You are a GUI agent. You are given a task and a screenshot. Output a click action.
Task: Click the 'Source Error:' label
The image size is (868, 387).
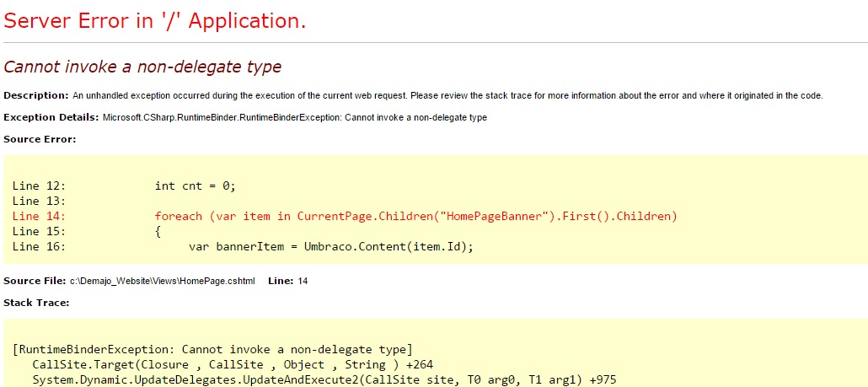tap(40, 139)
